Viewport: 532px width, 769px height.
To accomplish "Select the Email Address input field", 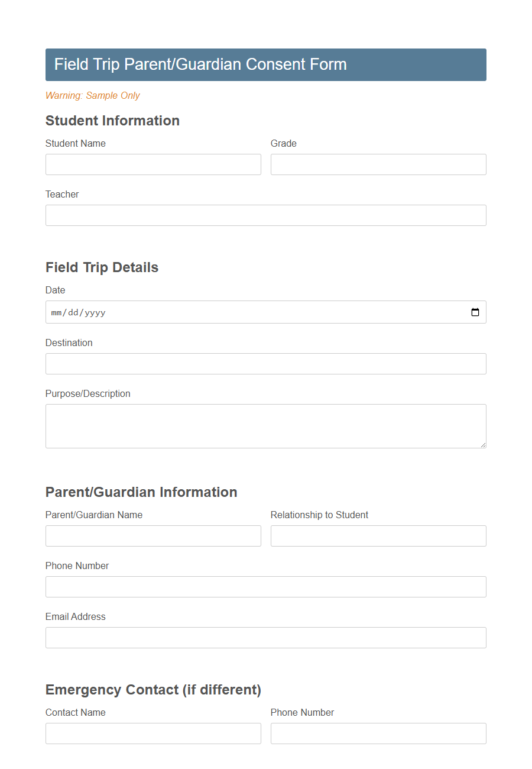I will coord(265,638).
